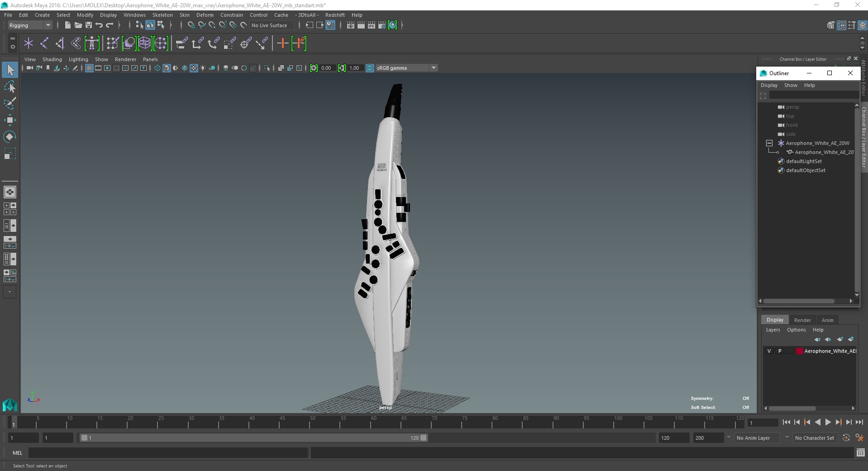Select defaultLightSet in the Outliner
This screenshot has width=868, height=471.
(x=804, y=161)
